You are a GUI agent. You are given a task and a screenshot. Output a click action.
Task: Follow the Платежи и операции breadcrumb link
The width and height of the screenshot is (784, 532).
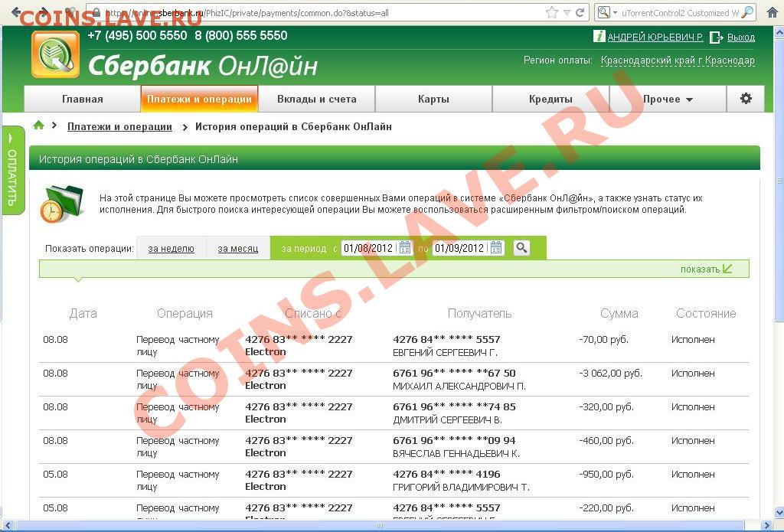click(x=119, y=126)
